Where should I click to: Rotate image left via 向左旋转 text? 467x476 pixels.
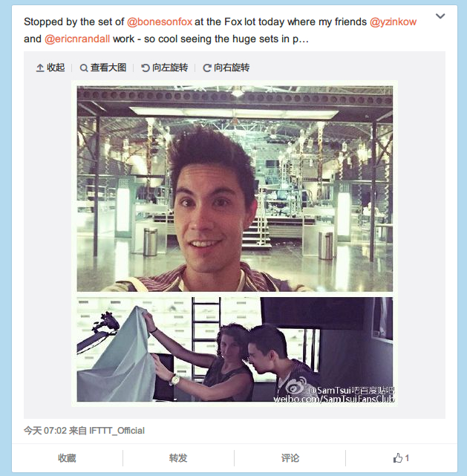(170, 68)
